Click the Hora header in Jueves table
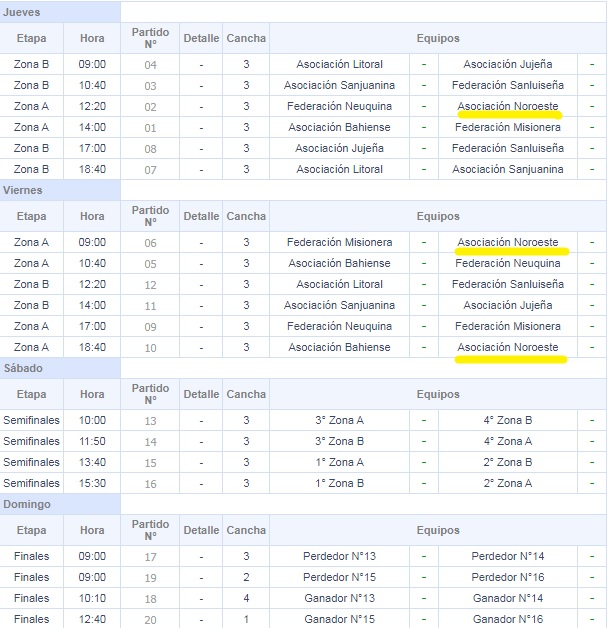The image size is (609, 628). tap(92, 38)
